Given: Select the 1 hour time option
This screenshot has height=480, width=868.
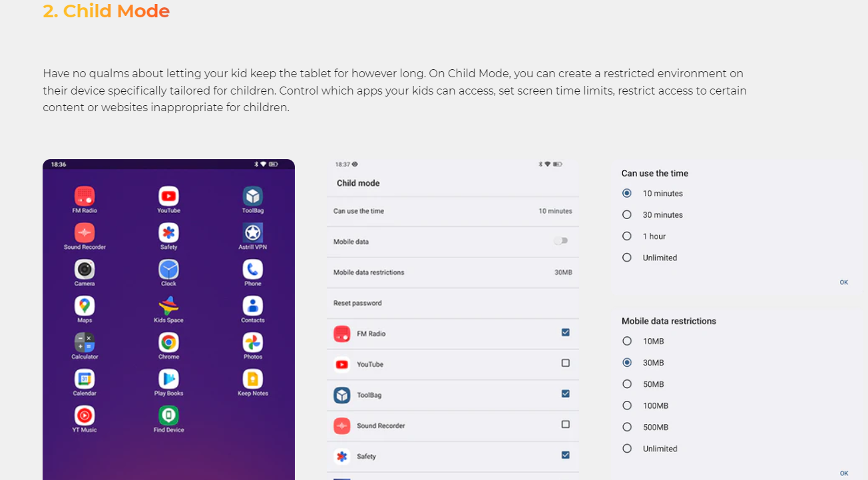Looking at the screenshot, I should [626, 236].
